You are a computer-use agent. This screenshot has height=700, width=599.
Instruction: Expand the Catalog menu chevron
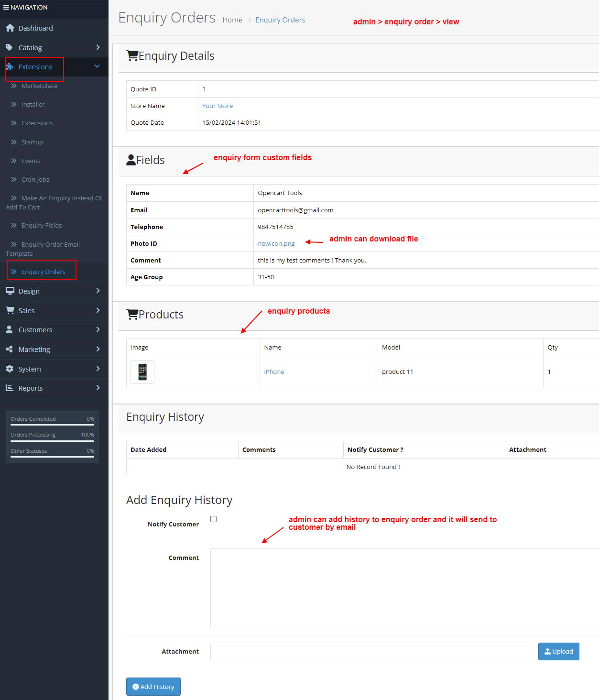tap(98, 47)
